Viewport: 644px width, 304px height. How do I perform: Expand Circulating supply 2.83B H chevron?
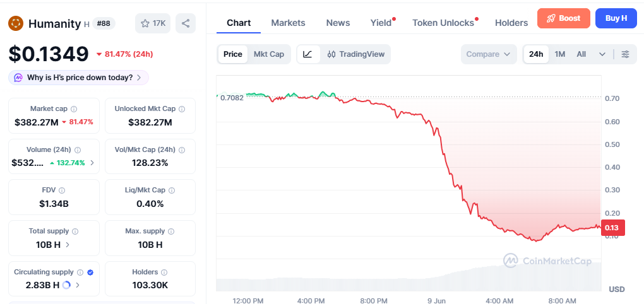pos(78,285)
